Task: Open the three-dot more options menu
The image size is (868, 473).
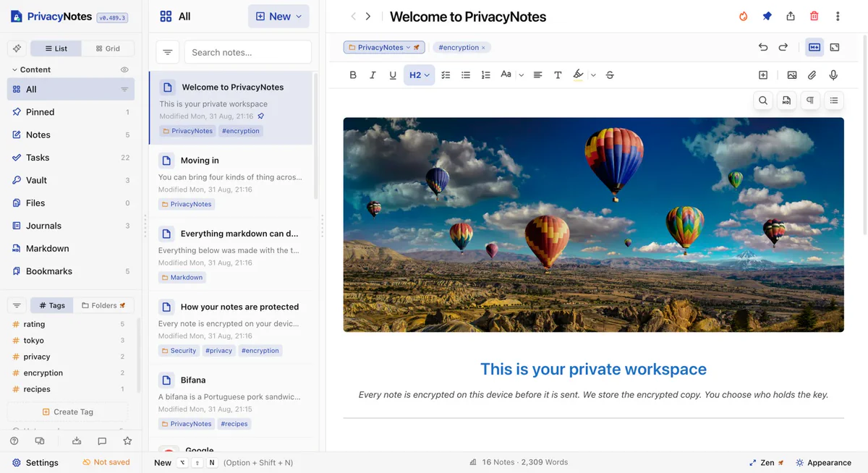Action: point(838,17)
